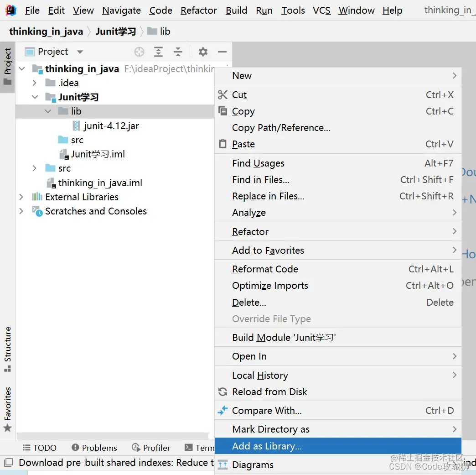Click the External Libraries bars icon
Image resolution: width=476 pixels, height=475 pixels.
[x=37, y=197]
